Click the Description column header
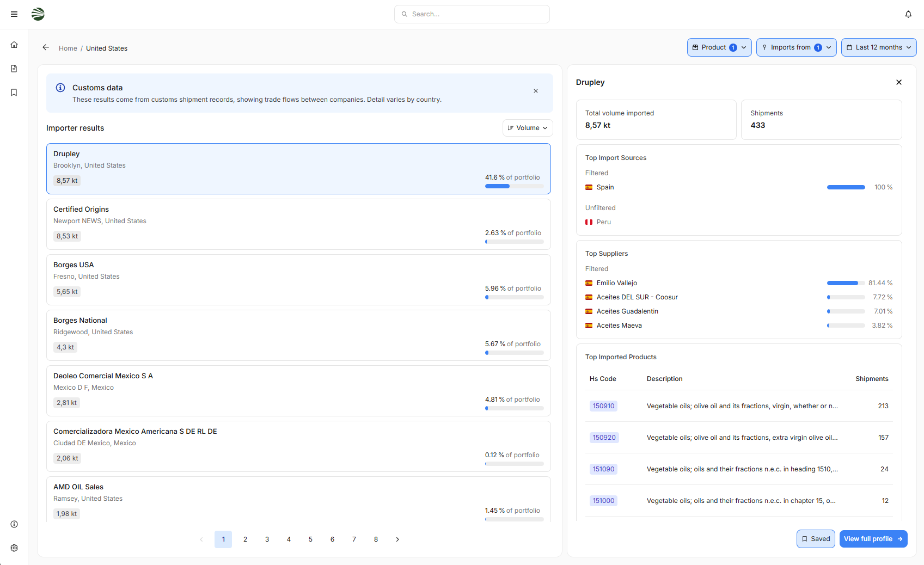Viewport: 924px width, 565px height. [664, 379]
